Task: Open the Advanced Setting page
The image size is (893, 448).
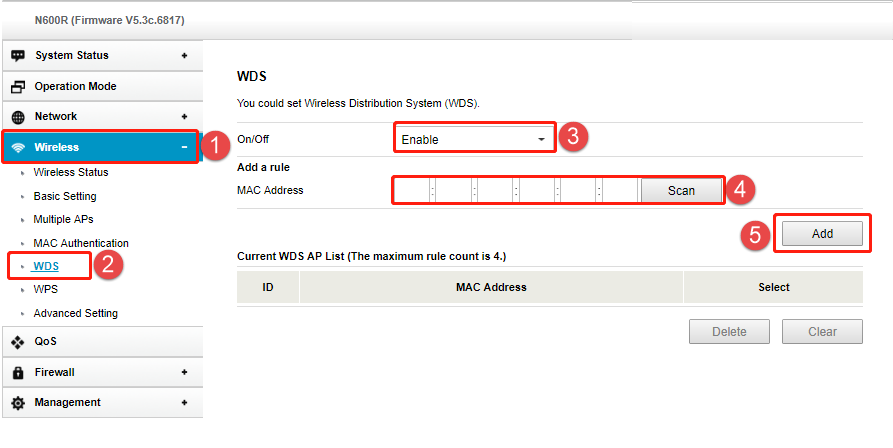Action: pos(76,313)
